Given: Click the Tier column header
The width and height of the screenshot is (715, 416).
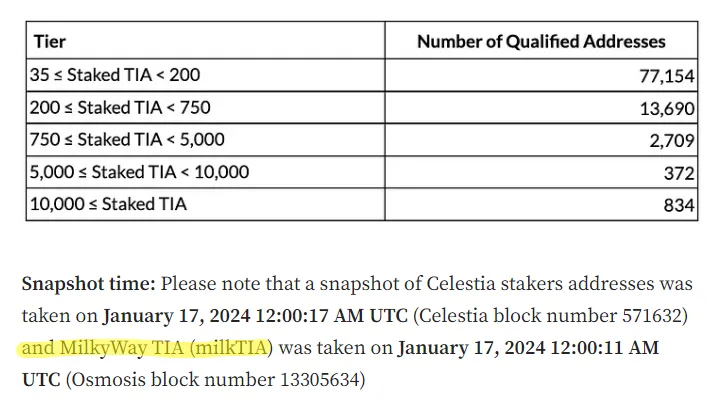Looking at the screenshot, I should click(50, 42).
